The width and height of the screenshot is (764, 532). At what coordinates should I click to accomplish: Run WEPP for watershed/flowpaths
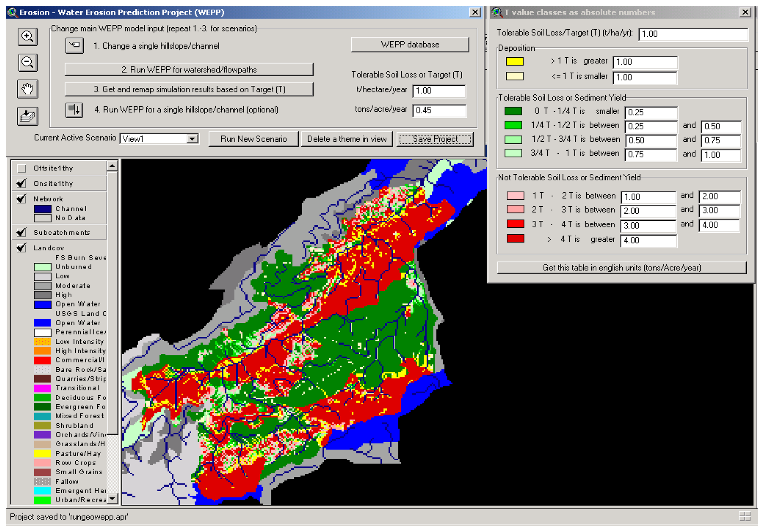[189, 70]
